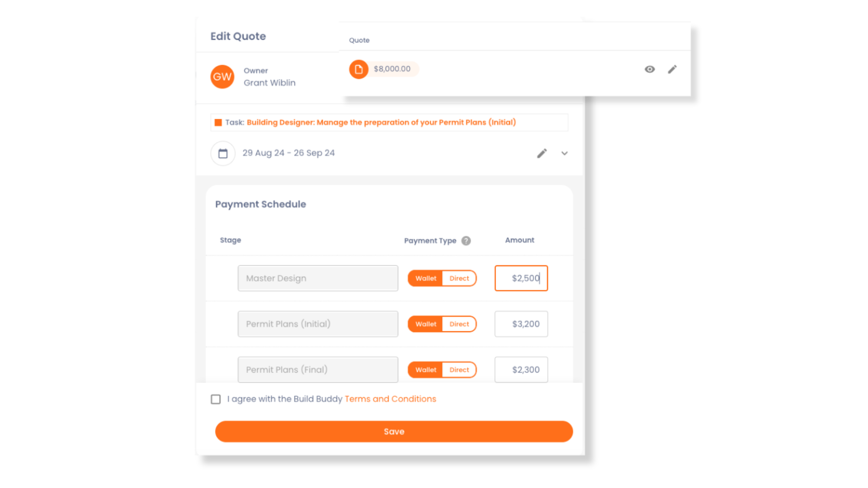Click the owner avatar GW icon

point(222,76)
